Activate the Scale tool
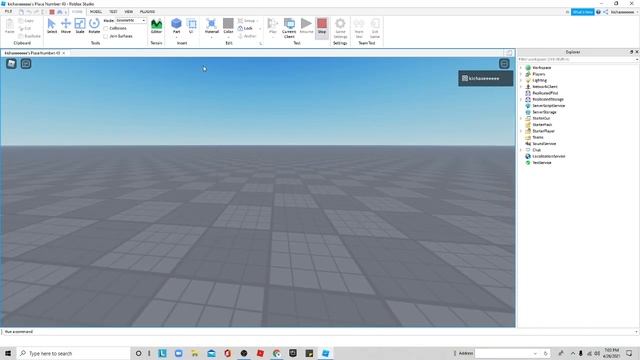Screen dimensions: 640x360 (80, 26)
